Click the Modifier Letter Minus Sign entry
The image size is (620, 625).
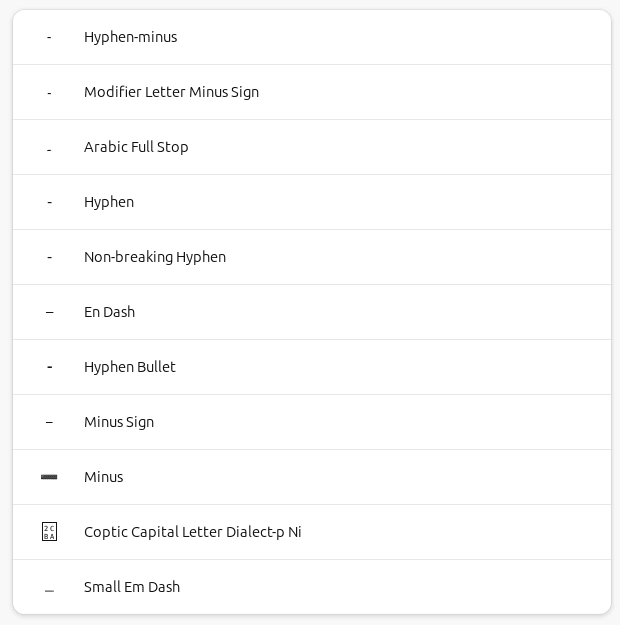point(312,92)
